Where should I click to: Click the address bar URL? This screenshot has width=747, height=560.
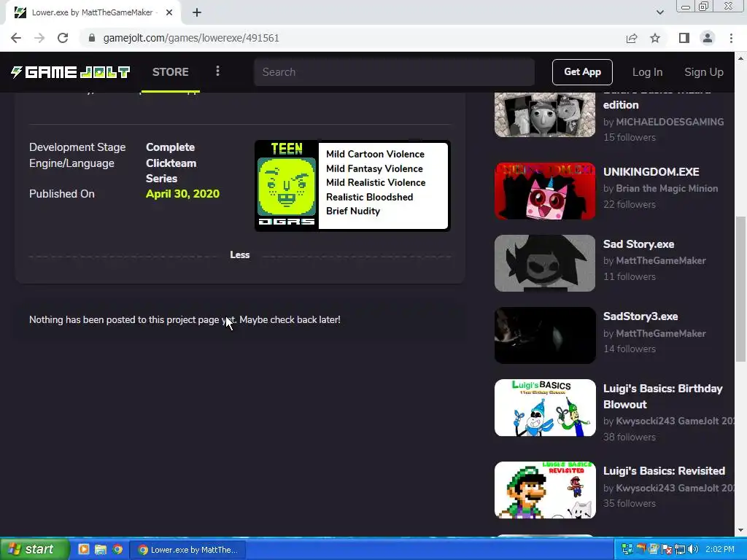click(191, 38)
